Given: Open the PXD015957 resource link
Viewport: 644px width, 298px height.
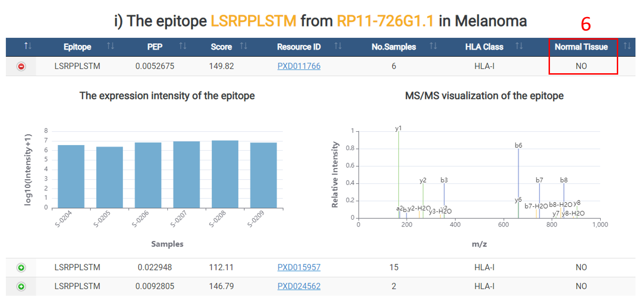Looking at the screenshot, I should point(299,268).
